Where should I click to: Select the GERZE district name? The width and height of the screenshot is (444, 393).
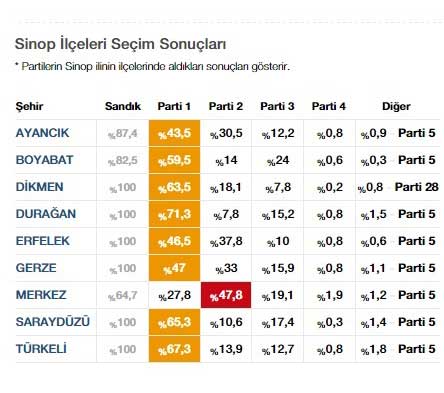(x=36, y=268)
